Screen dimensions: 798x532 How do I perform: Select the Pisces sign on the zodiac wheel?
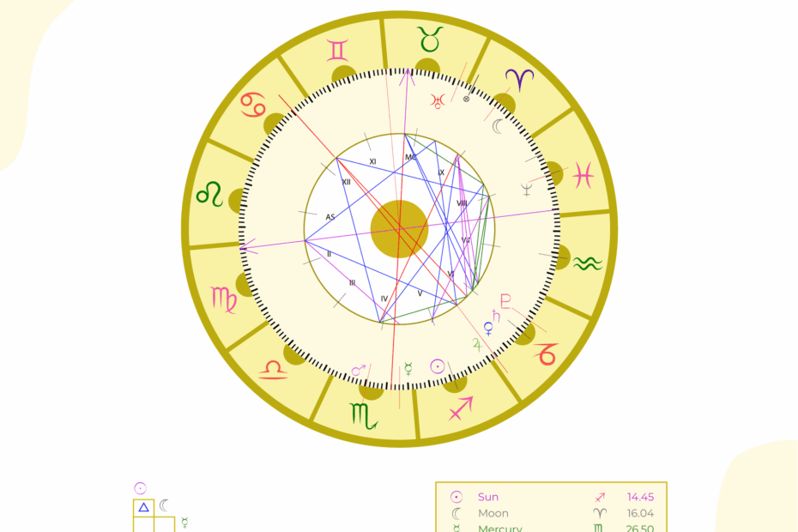(583, 176)
